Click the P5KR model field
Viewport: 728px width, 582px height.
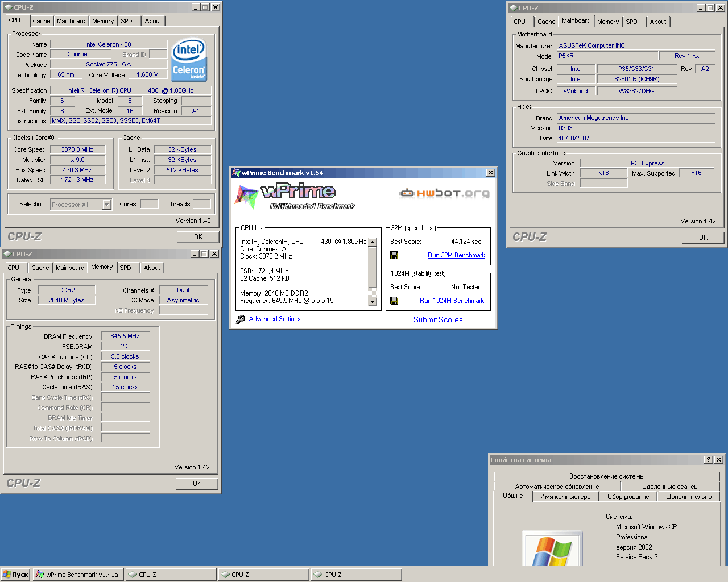607,56
